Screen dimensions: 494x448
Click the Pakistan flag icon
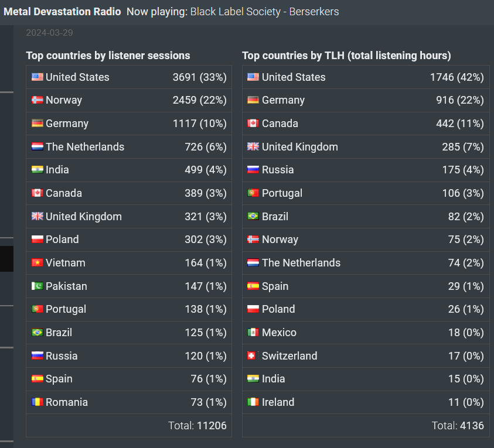(x=37, y=286)
